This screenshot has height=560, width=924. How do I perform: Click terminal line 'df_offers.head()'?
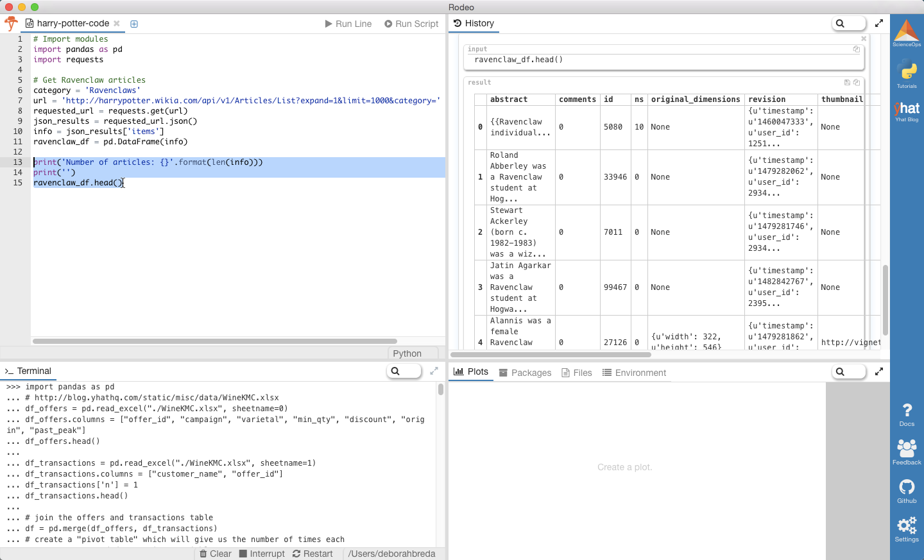(x=62, y=441)
